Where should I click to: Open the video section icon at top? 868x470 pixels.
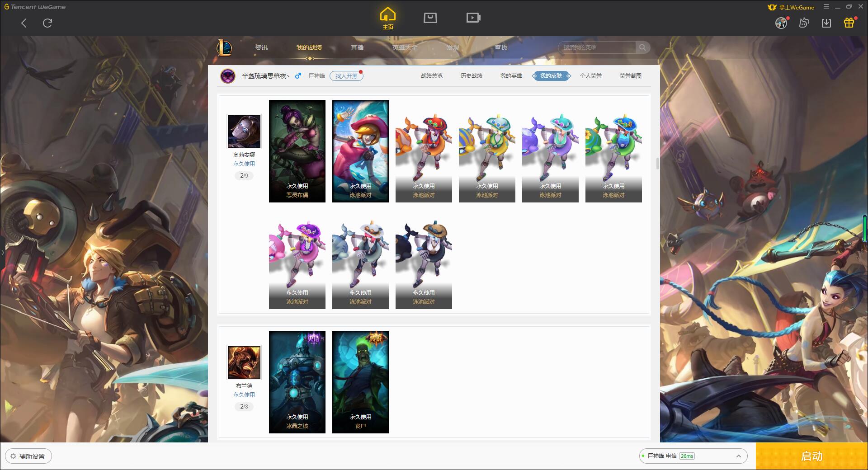pyautogui.click(x=473, y=18)
